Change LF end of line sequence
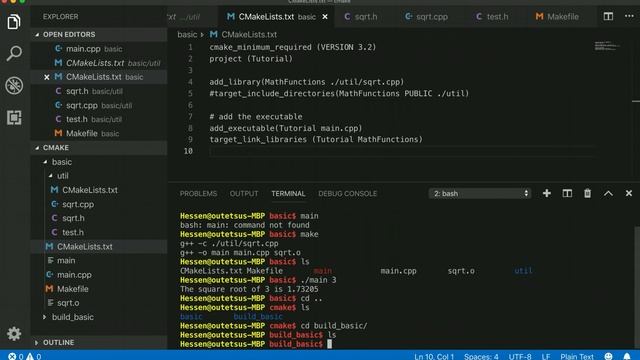 tap(546, 356)
